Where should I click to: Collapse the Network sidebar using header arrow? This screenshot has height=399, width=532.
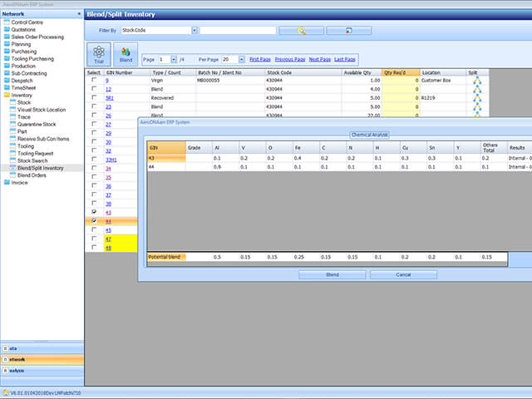(79, 14)
